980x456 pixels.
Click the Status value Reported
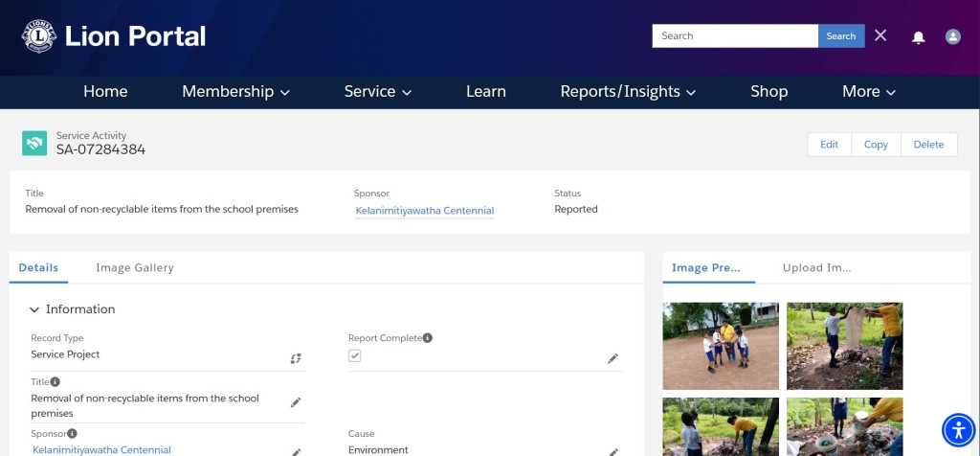click(x=575, y=209)
